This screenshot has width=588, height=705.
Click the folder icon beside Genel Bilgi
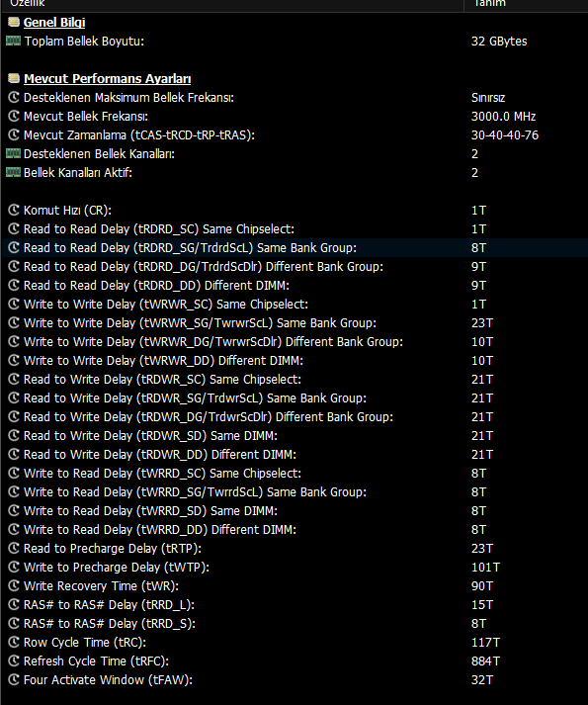click(x=14, y=22)
